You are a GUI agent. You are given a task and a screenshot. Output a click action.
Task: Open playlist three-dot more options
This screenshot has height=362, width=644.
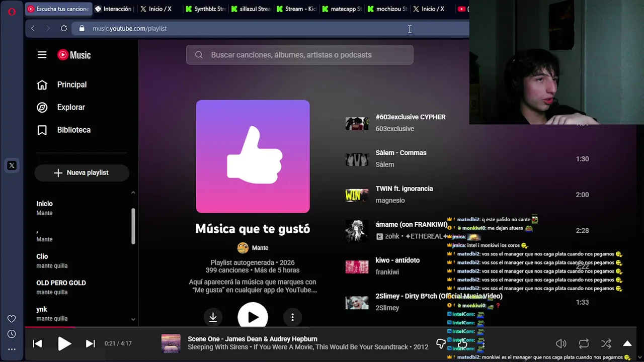pos(292,317)
